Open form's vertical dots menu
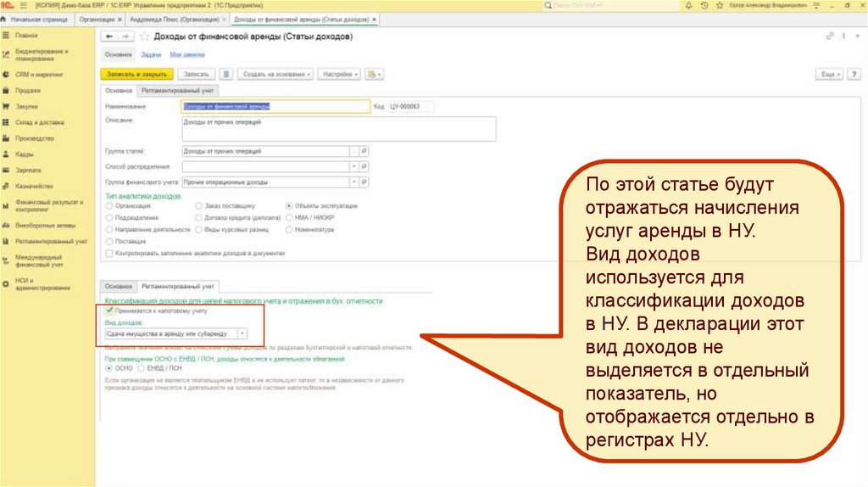Screen dimensions: 868x487 tap(843, 36)
